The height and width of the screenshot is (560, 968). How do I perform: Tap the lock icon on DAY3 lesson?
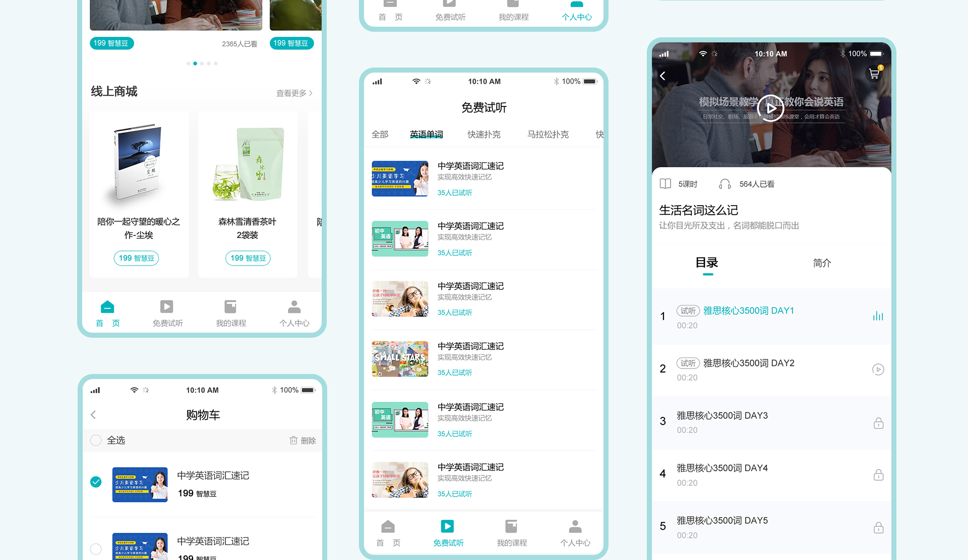tap(878, 423)
